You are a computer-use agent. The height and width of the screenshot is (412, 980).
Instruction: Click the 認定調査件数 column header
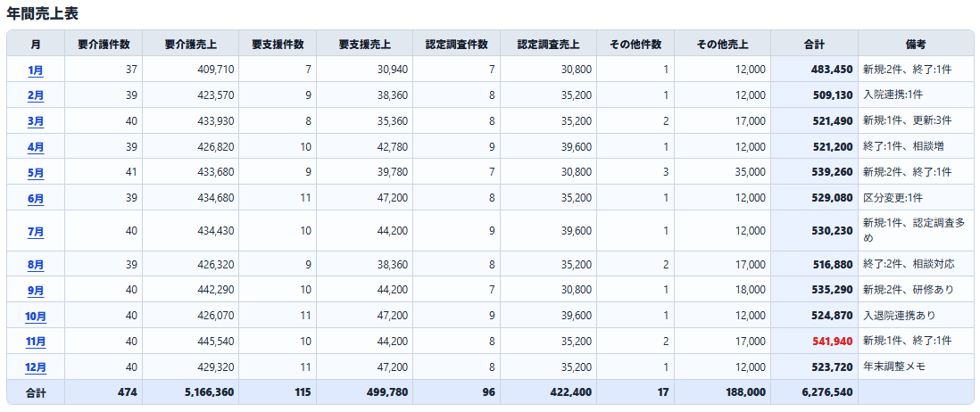[x=457, y=45]
